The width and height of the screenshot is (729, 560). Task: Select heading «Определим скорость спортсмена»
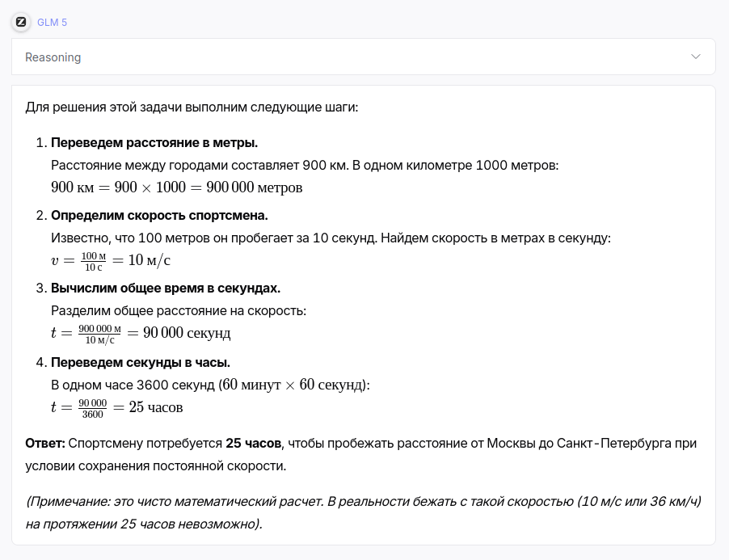(x=159, y=216)
